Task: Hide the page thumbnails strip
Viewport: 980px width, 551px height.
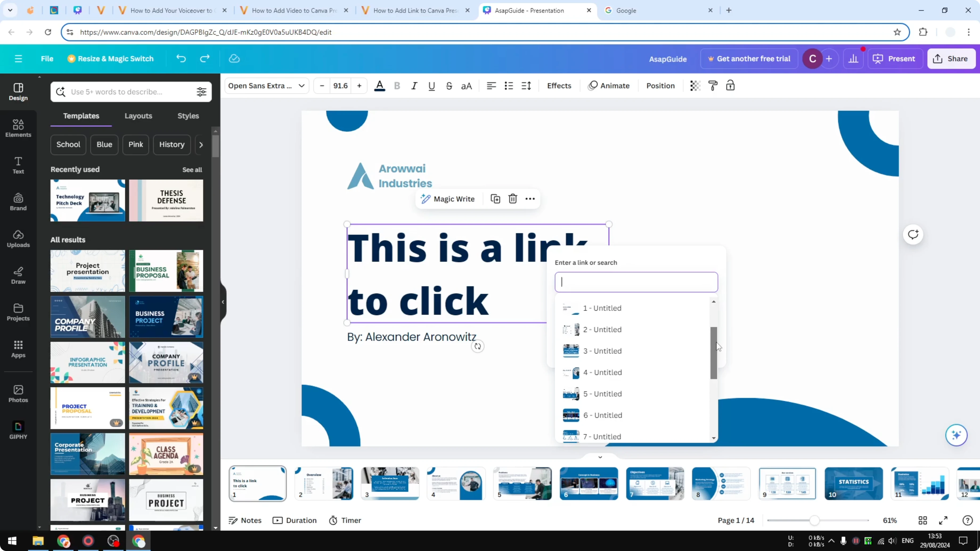Action: [x=600, y=457]
